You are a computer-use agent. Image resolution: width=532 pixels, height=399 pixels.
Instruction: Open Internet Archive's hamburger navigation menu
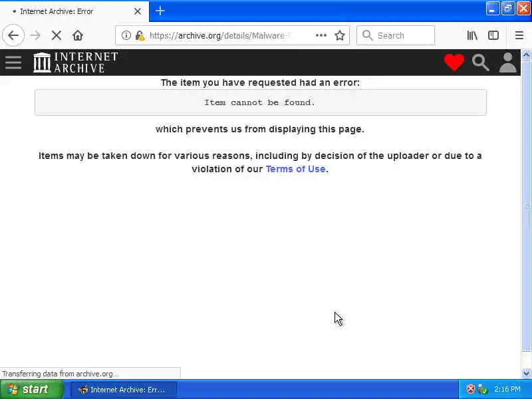tap(13, 63)
